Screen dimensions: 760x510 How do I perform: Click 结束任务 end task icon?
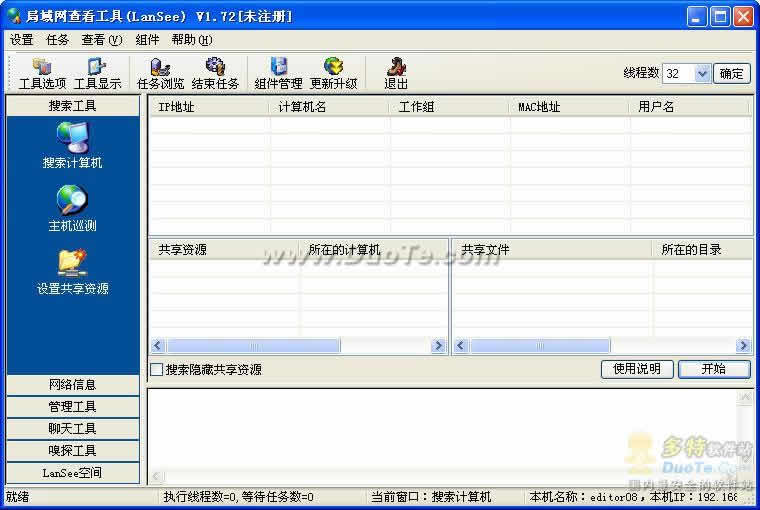click(x=215, y=74)
